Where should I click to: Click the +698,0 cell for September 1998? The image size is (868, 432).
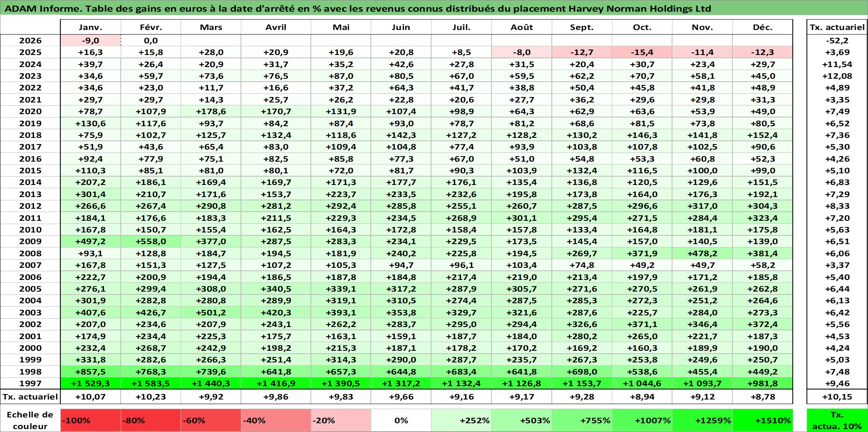(x=582, y=372)
